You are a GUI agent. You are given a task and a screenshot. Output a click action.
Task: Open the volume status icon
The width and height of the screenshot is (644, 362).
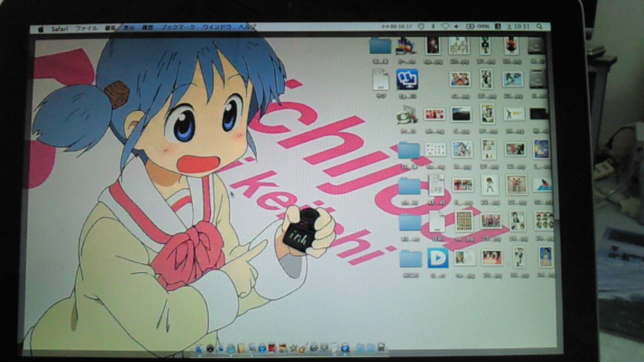click(456, 26)
